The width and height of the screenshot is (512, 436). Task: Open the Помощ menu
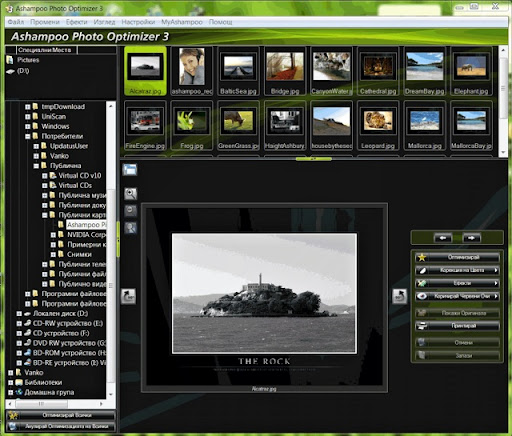pyautogui.click(x=220, y=22)
